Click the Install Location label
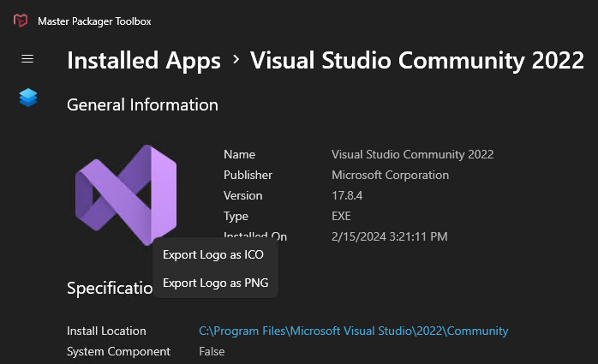 click(106, 331)
